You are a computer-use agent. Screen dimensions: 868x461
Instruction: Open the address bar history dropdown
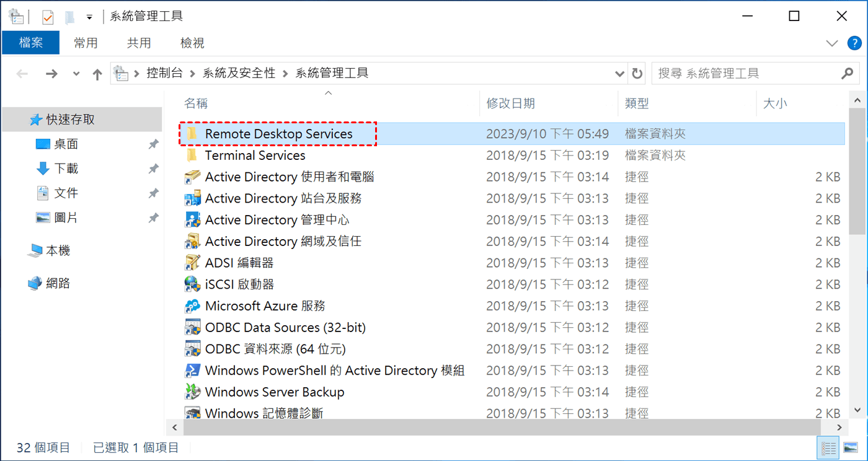[x=619, y=74]
